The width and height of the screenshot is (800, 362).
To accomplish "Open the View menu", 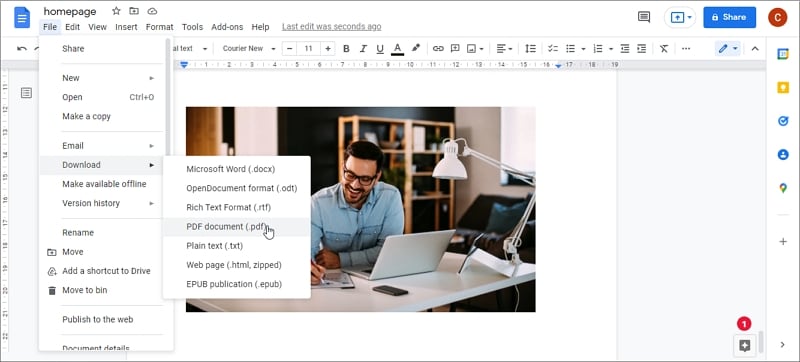I will 97,27.
